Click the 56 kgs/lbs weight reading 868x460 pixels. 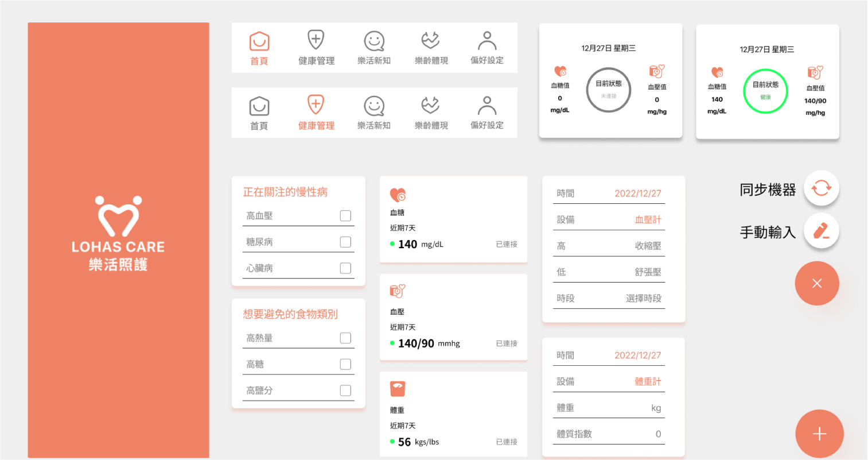(x=418, y=442)
